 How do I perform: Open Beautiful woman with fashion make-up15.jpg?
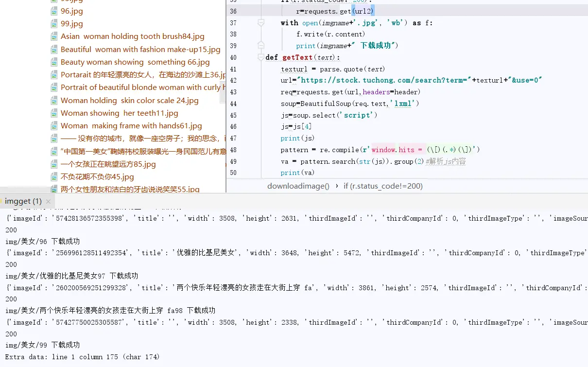(x=140, y=49)
